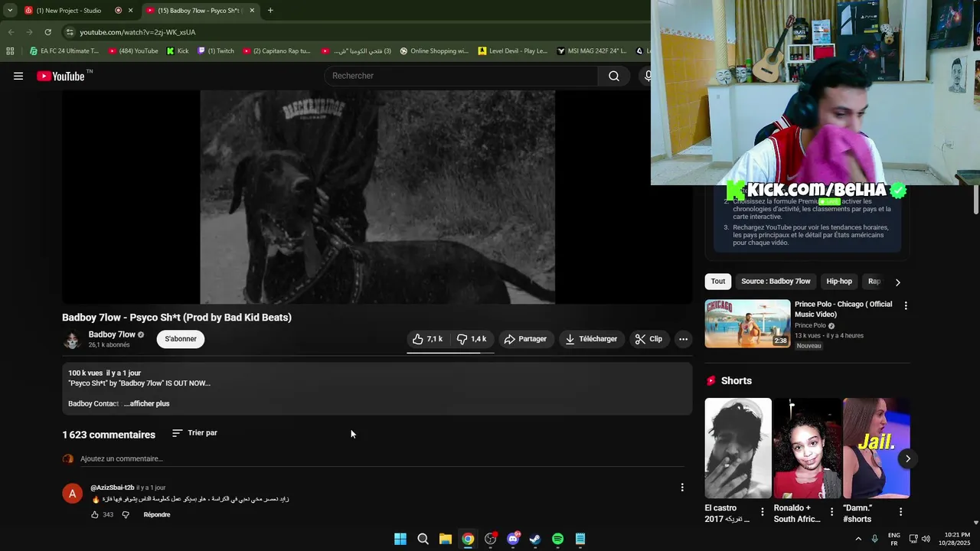Show hidden system tray icons
This screenshot has width=980, height=551.
858,539
